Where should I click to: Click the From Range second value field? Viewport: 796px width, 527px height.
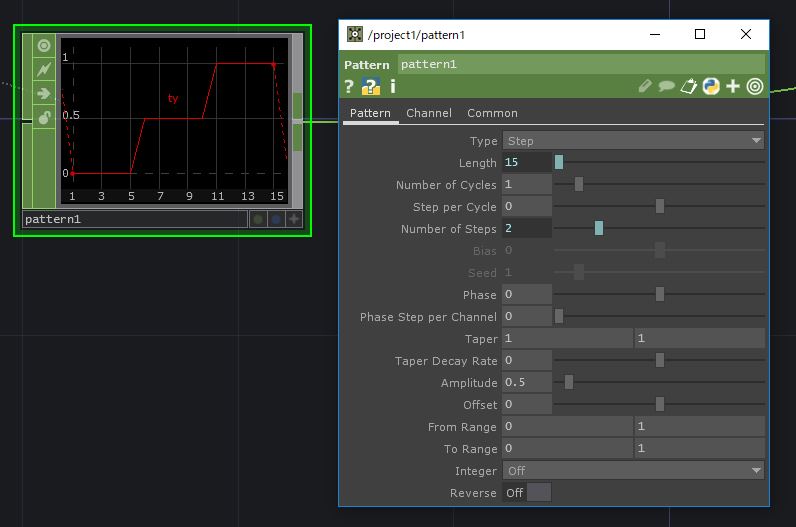tap(700, 426)
